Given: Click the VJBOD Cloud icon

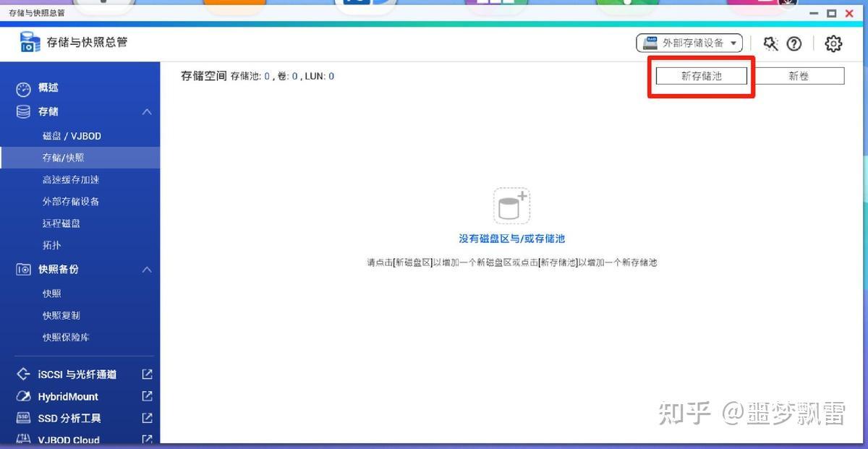Looking at the screenshot, I should (23, 439).
